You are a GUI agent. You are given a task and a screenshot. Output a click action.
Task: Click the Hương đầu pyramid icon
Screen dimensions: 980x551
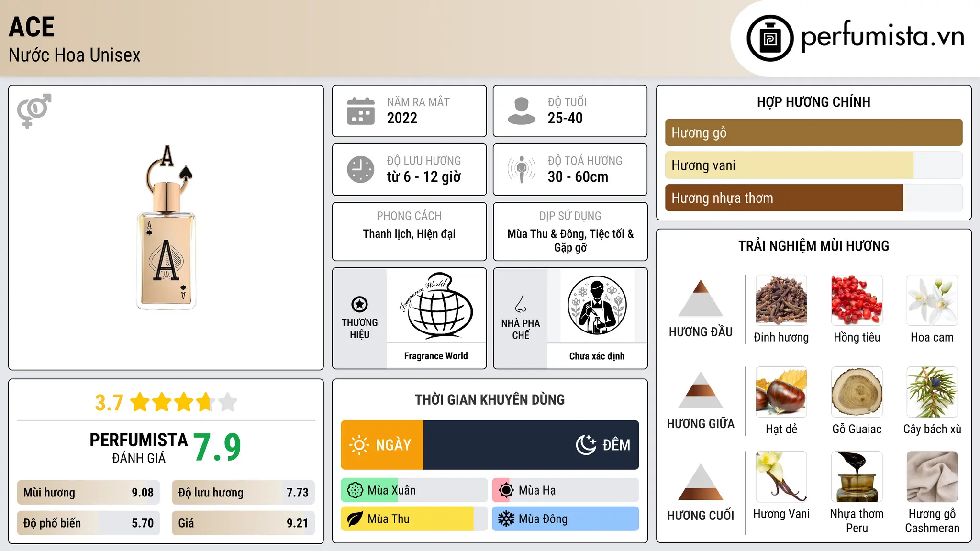[701, 298]
